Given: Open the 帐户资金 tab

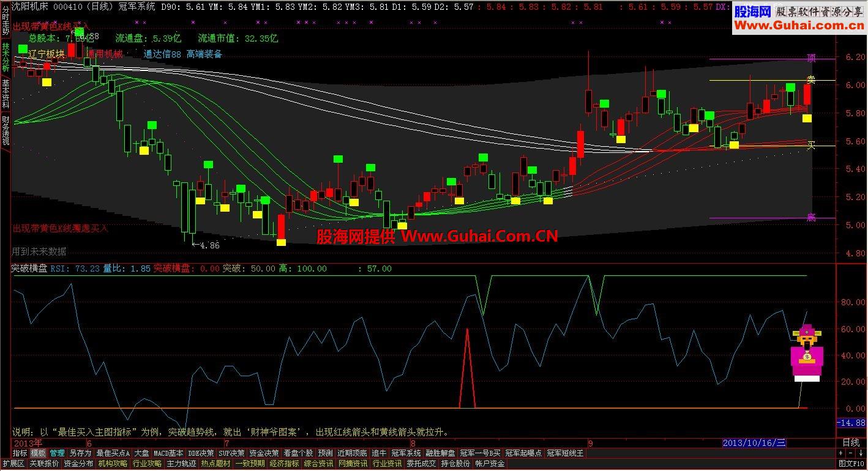Looking at the screenshot, I should [x=490, y=464].
